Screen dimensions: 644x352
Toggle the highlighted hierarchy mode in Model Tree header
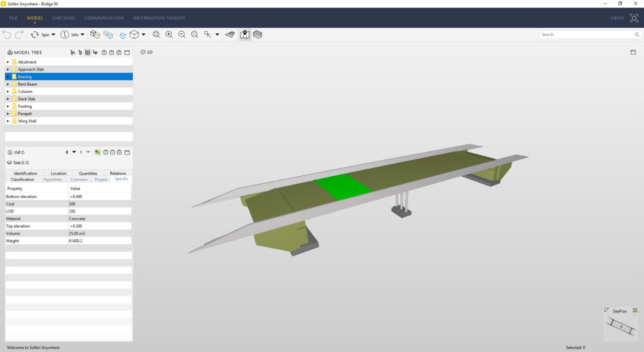88,52
